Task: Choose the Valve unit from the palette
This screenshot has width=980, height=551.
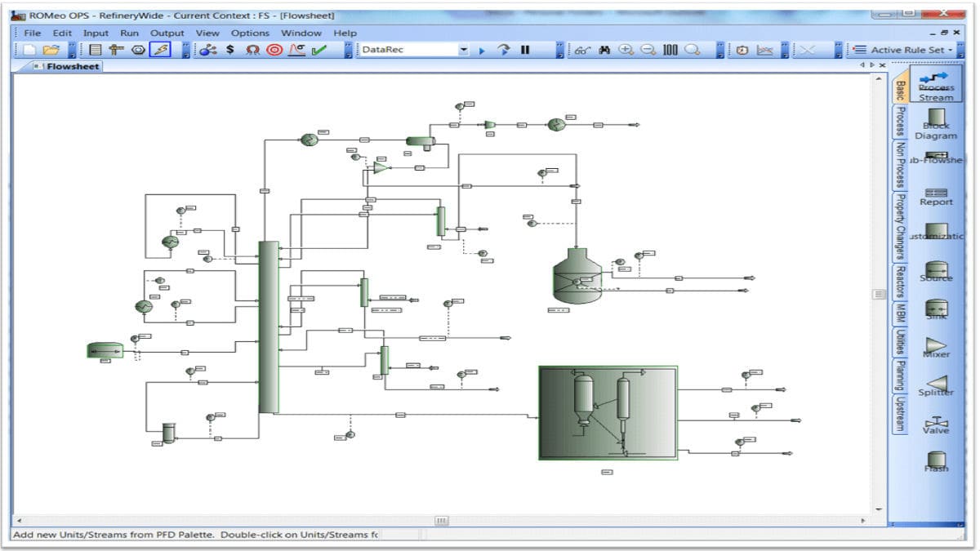Action: (936, 424)
